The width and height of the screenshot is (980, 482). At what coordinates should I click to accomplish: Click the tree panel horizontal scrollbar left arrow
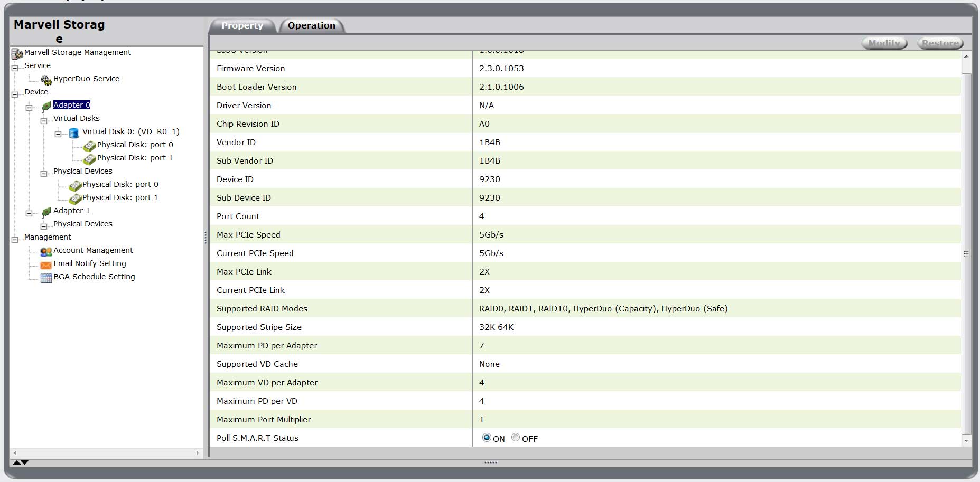pos(15,453)
